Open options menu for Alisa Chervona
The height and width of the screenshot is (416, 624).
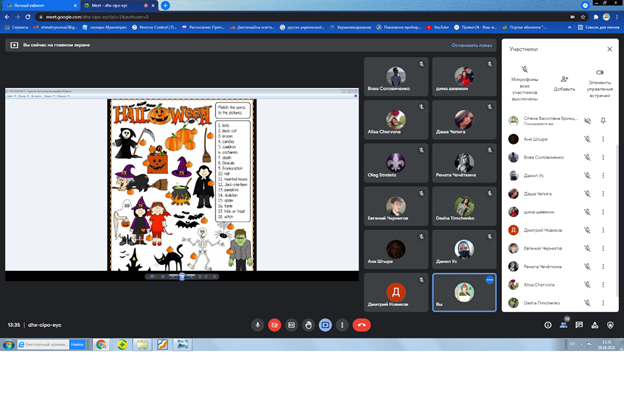[x=603, y=285]
